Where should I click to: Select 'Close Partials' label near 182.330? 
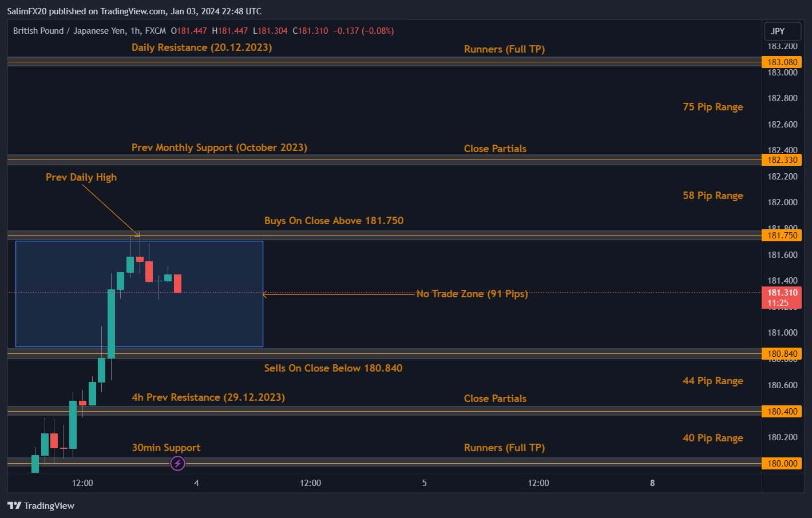495,149
